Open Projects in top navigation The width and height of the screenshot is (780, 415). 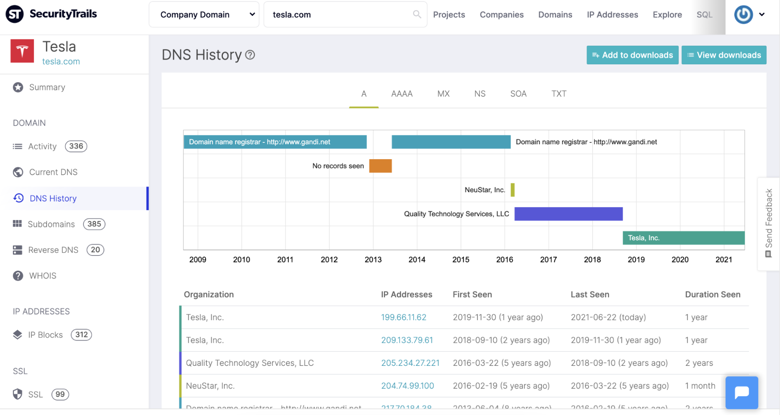tap(449, 15)
